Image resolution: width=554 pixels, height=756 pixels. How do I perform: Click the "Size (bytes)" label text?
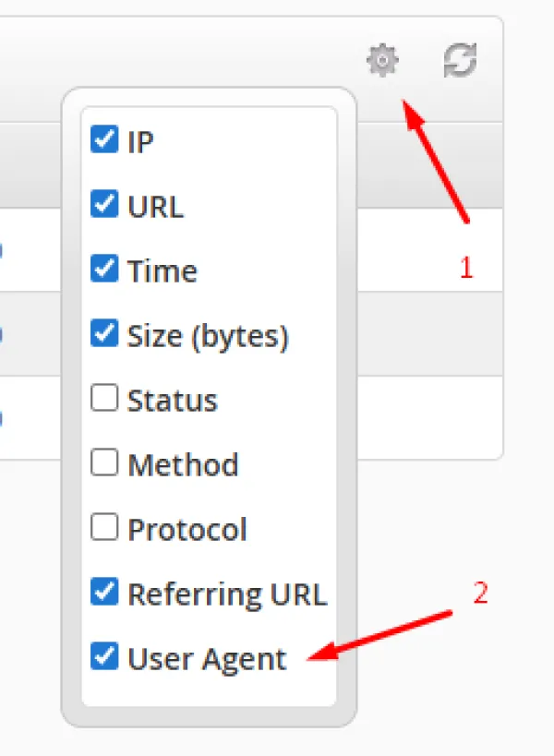coord(208,337)
